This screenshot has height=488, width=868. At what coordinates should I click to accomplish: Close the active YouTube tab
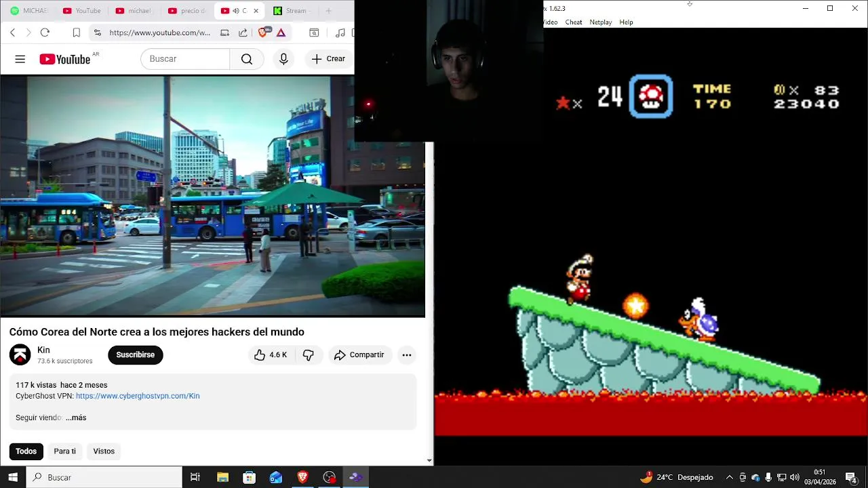[x=256, y=11]
